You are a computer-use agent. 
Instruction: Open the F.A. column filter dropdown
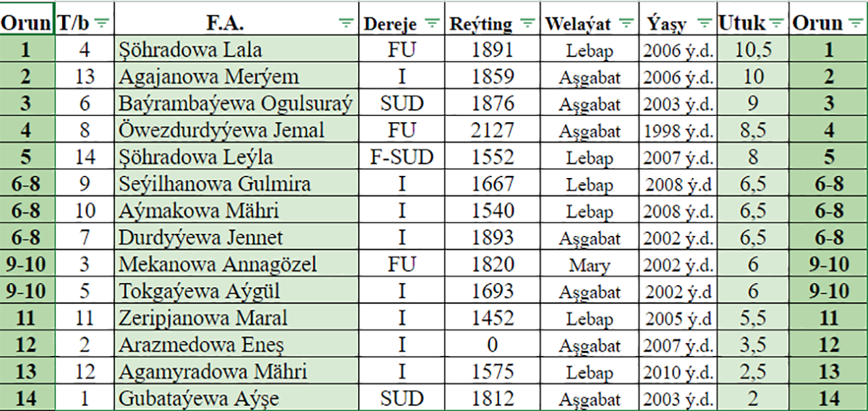(347, 24)
